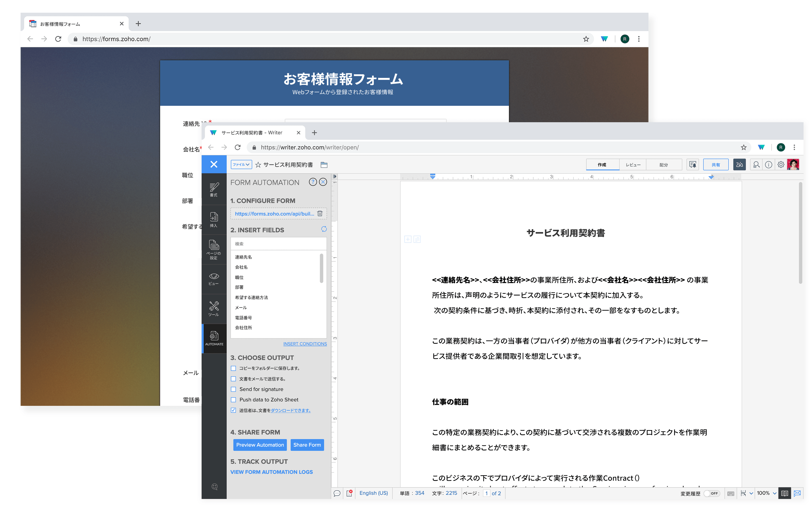Click the ダウンロードできます download link
This screenshot has height=508, width=812.
pyautogui.click(x=291, y=410)
